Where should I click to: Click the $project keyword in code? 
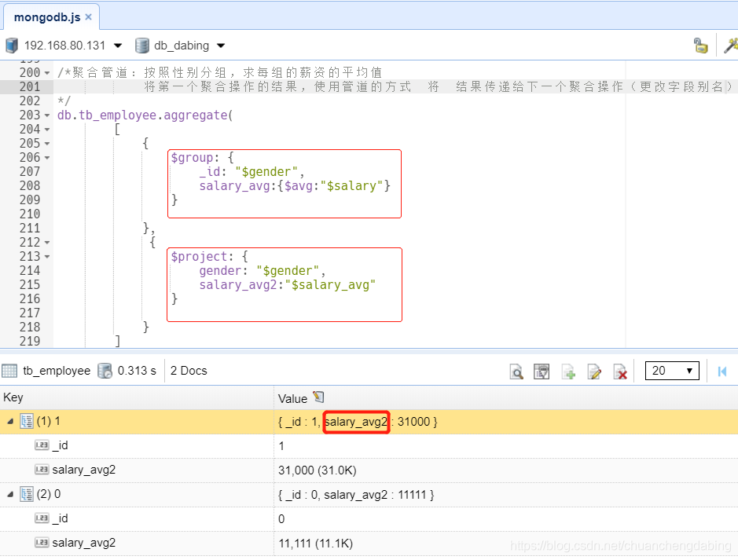point(199,257)
